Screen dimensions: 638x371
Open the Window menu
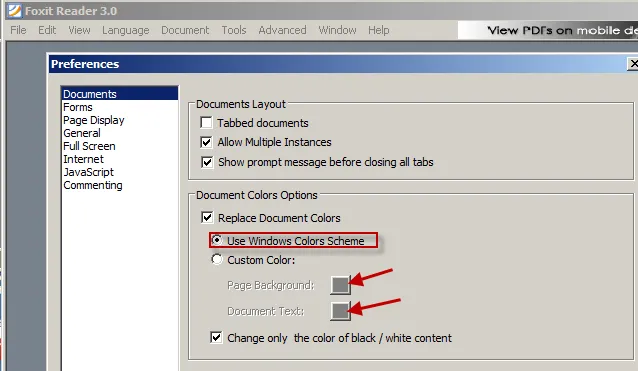coord(337,30)
